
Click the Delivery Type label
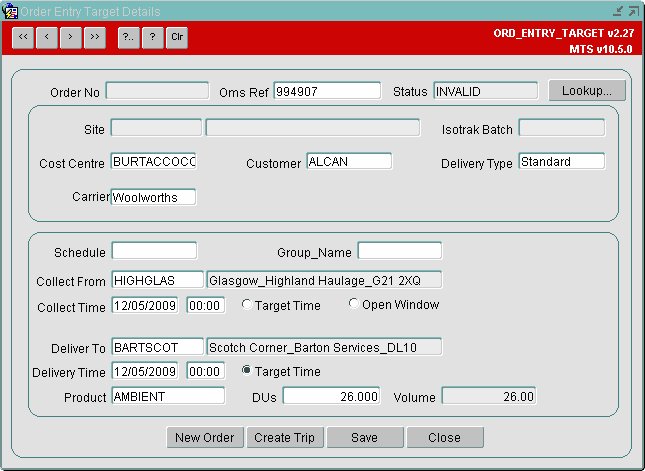[x=477, y=164]
